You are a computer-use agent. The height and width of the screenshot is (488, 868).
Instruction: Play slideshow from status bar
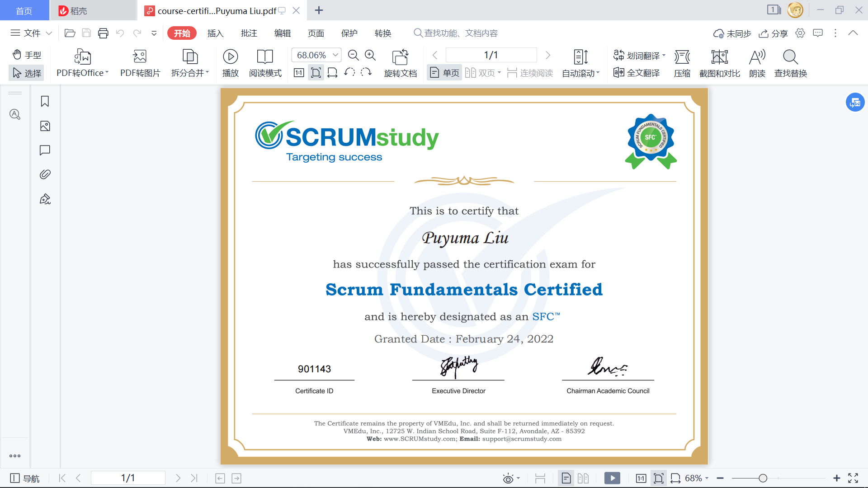pos(612,478)
